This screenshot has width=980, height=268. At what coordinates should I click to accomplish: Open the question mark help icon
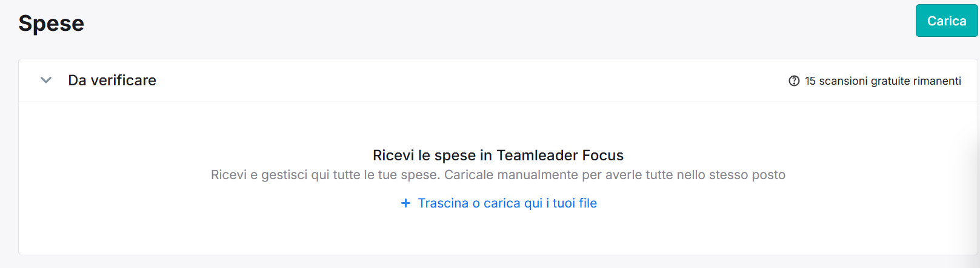click(794, 81)
